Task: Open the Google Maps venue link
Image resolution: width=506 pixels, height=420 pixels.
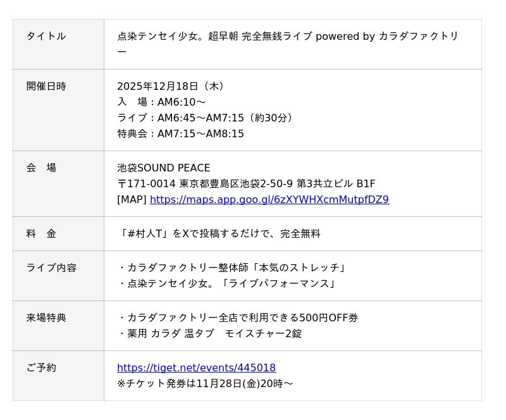Action: coord(269,200)
